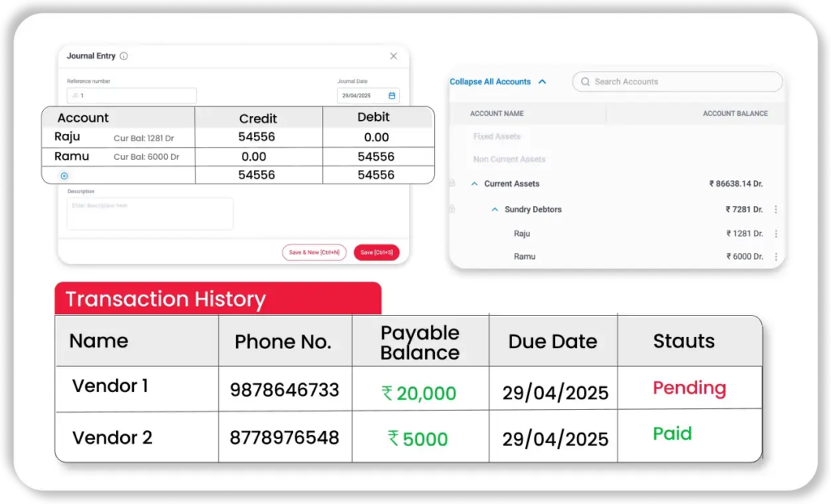Image resolution: width=831 pixels, height=504 pixels.
Task: Add a new journal row with plus icon
Action: [64, 175]
